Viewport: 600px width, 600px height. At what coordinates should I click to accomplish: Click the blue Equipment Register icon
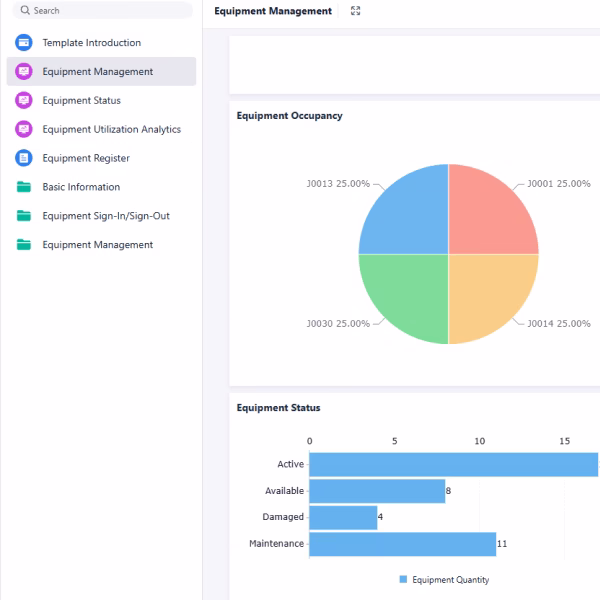24,158
